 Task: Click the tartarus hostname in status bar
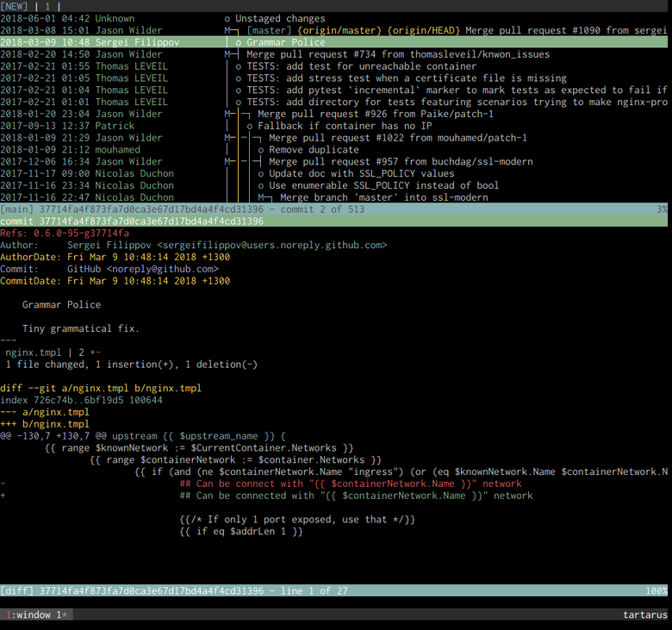coord(644,614)
